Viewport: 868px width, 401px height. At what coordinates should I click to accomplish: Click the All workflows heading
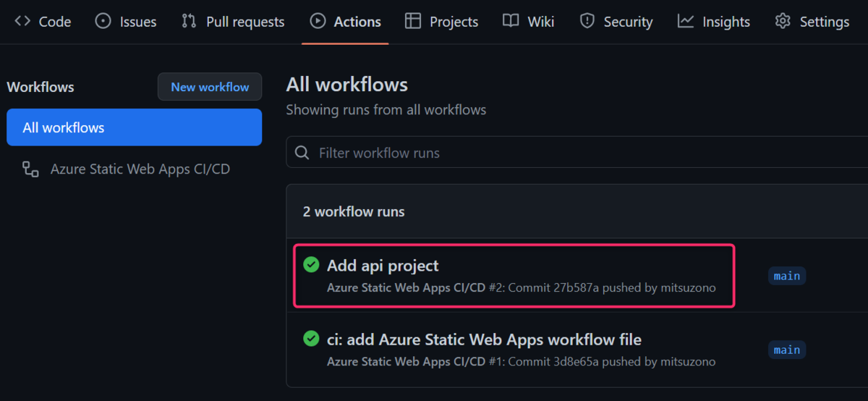click(x=347, y=85)
